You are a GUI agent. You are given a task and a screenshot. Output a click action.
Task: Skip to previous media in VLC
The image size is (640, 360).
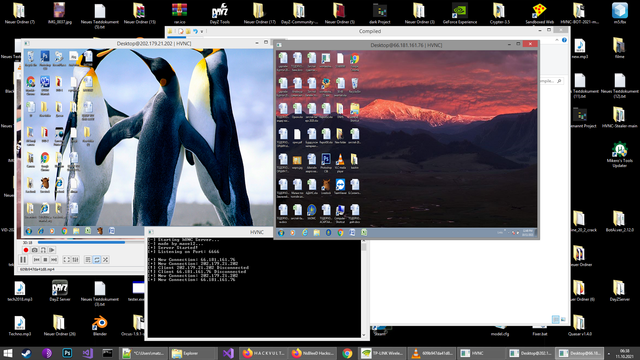[x=36, y=260]
